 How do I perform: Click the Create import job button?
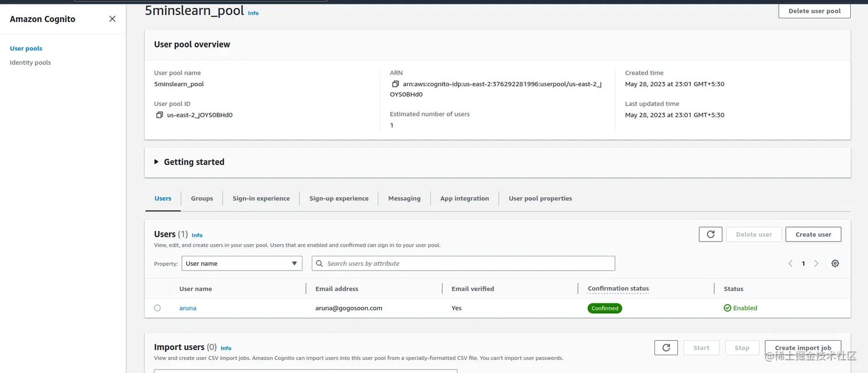[803, 348]
